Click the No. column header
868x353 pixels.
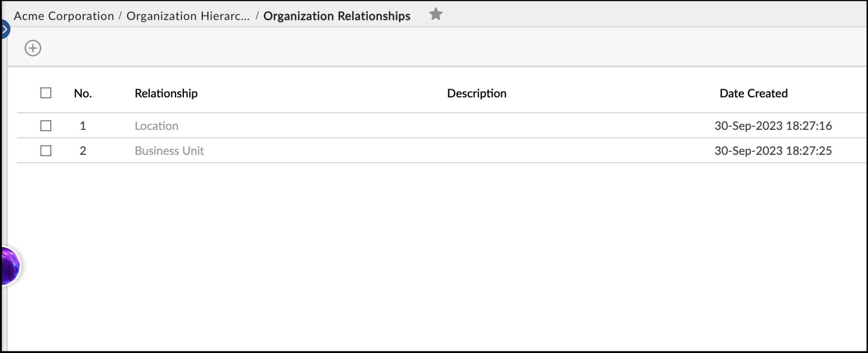pyautogui.click(x=83, y=93)
